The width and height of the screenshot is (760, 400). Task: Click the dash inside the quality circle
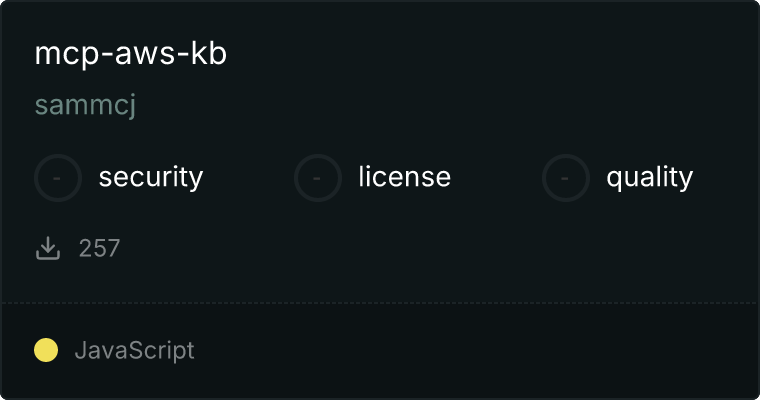pos(565,178)
